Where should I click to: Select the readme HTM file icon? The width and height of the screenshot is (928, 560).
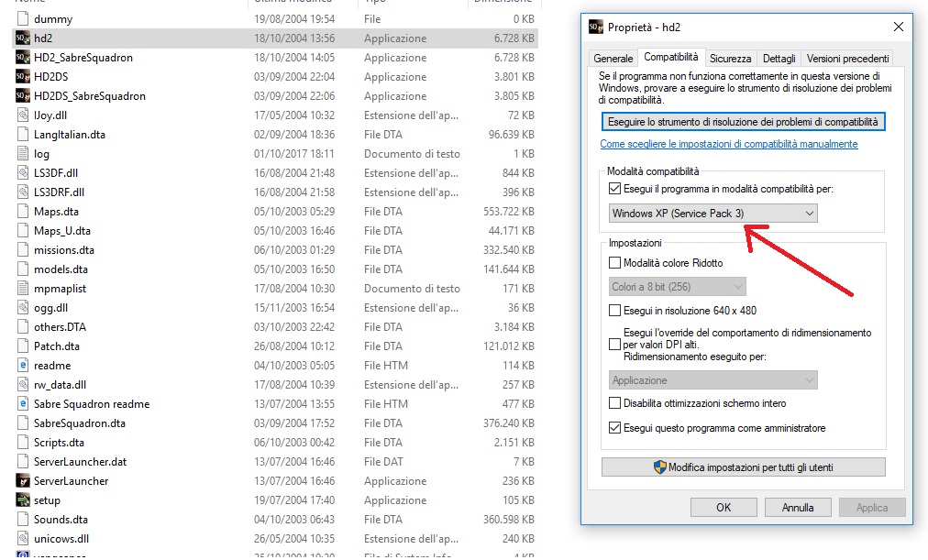[24, 366]
